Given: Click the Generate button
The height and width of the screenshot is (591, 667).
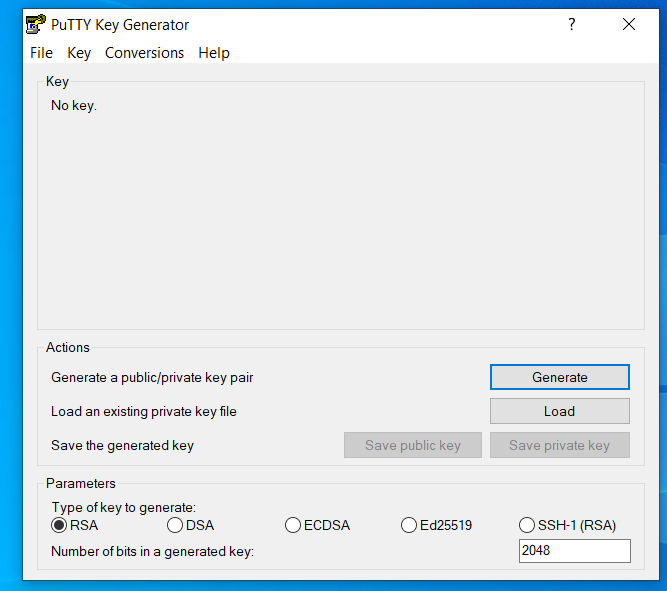Looking at the screenshot, I should 559,377.
